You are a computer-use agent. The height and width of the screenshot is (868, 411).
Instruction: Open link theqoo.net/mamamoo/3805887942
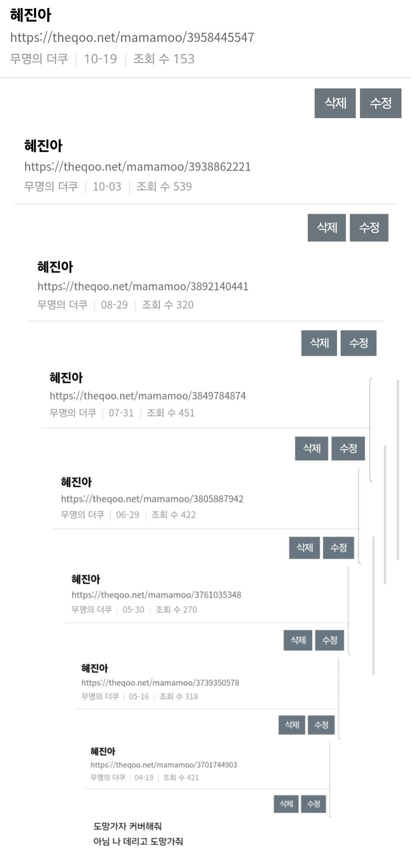click(x=152, y=499)
